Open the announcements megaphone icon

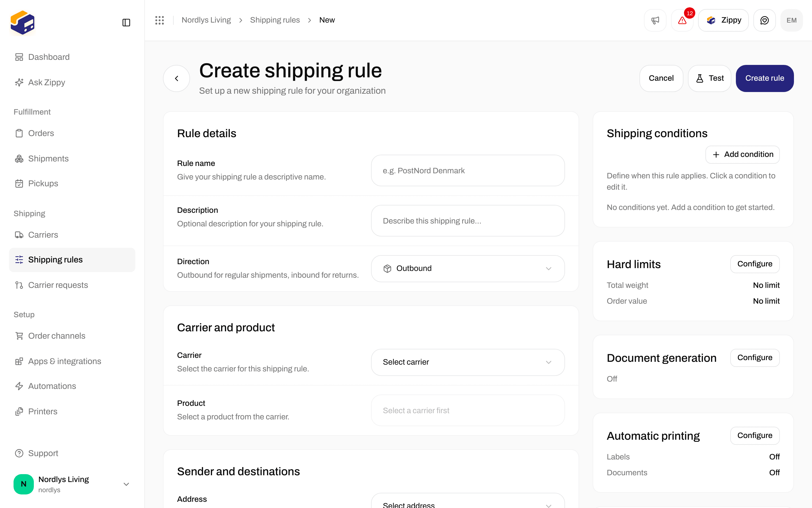pyautogui.click(x=655, y=20)
